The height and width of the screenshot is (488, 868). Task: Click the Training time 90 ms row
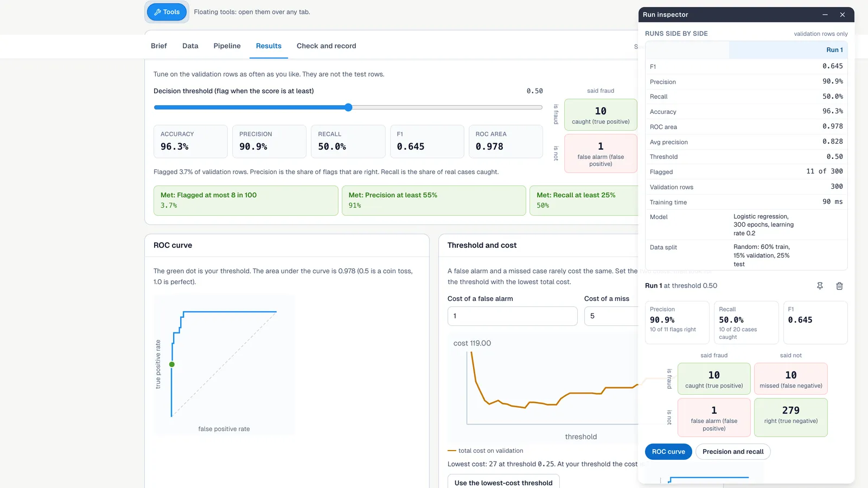point(746,202)
